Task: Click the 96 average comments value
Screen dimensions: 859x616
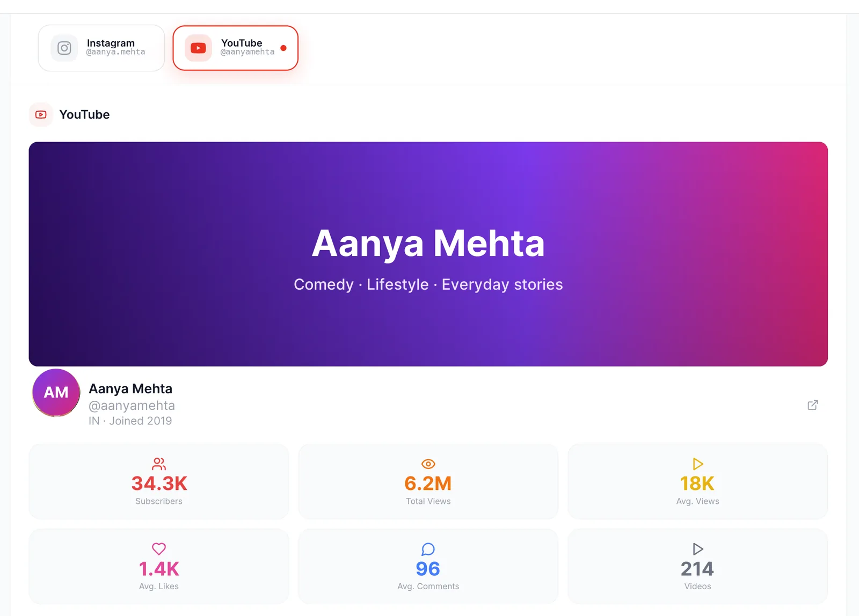Action: tap(428, 569)
